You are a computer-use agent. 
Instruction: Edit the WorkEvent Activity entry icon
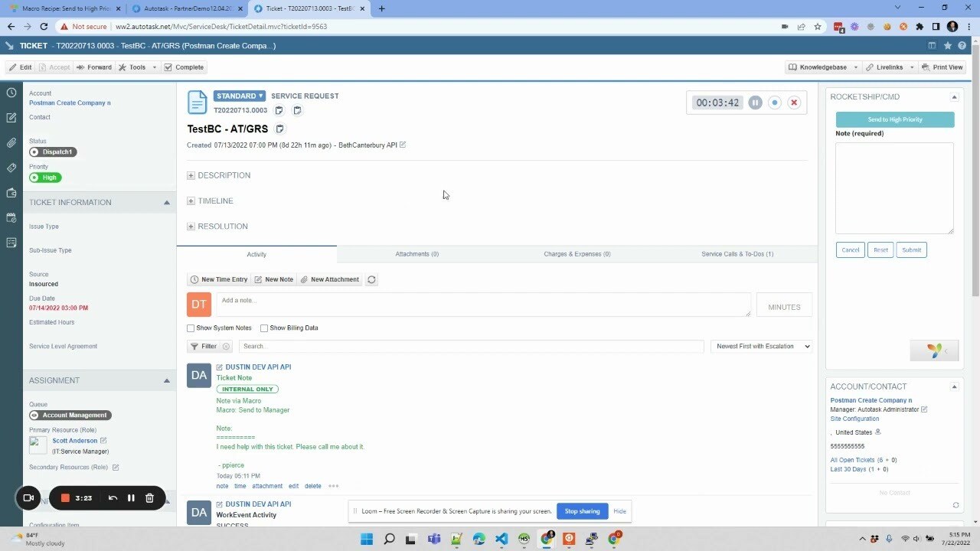220,504
